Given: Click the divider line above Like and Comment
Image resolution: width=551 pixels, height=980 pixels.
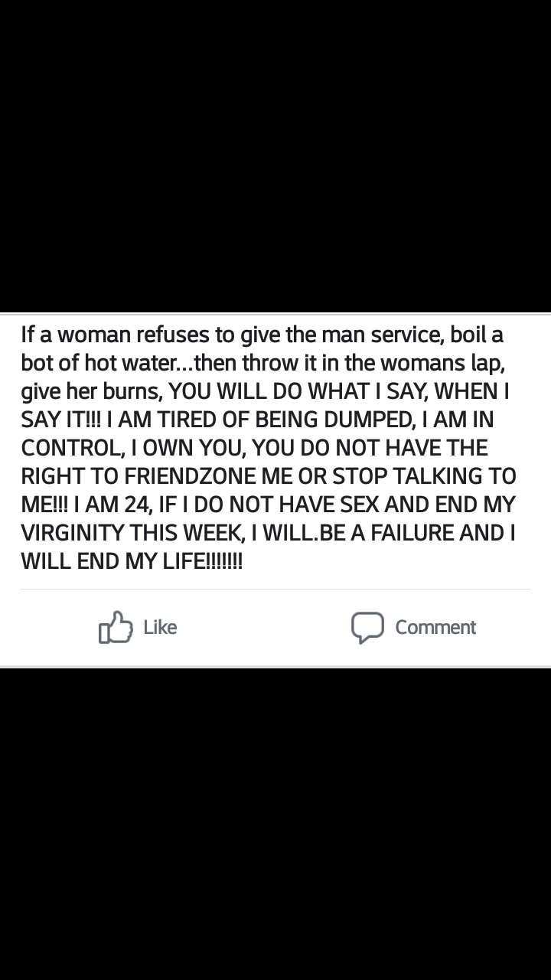Looking at the screenshot, I should point(275,589).
